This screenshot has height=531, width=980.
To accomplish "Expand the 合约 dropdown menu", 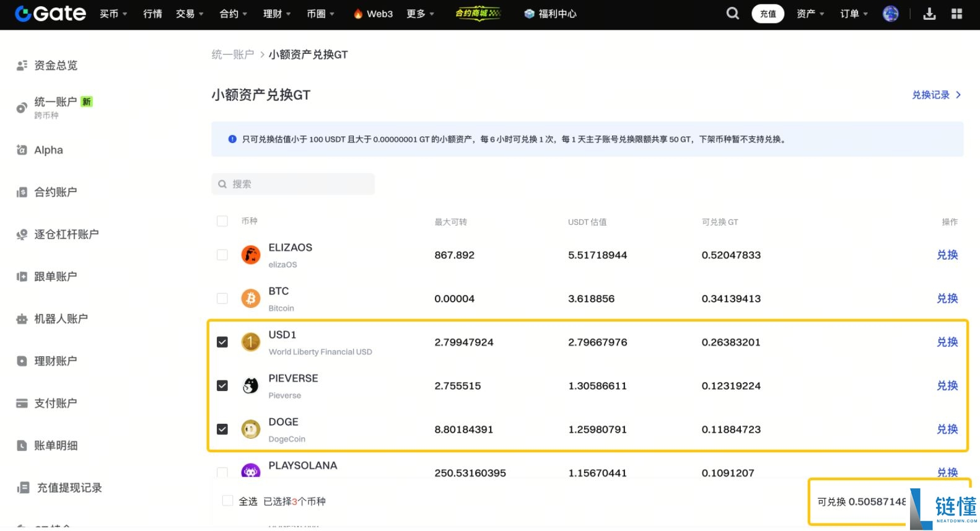I will coord(234,14).
